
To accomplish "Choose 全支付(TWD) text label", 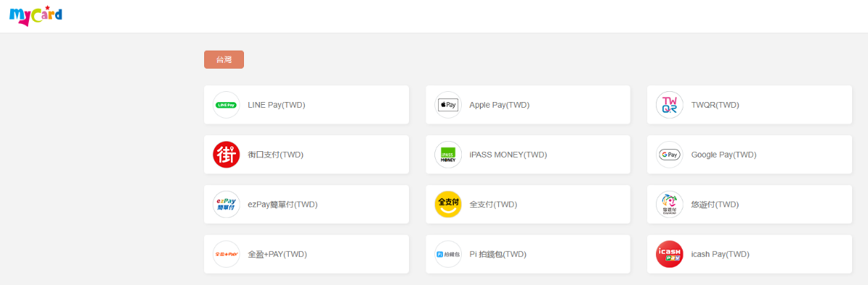I will click(x=493, y=204).
